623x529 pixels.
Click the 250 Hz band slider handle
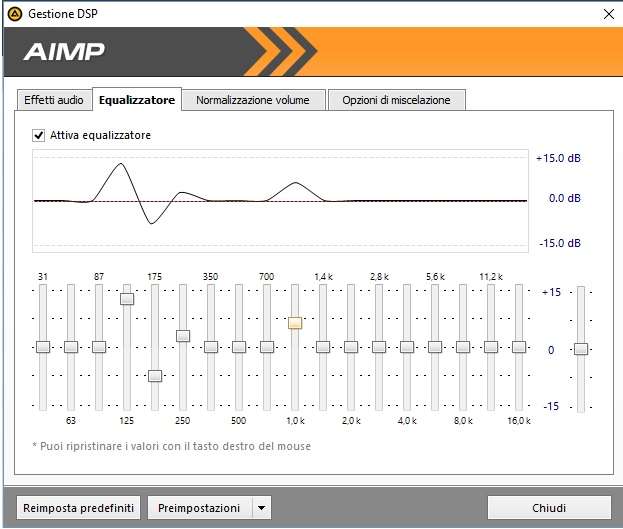[x=183, y=336]
